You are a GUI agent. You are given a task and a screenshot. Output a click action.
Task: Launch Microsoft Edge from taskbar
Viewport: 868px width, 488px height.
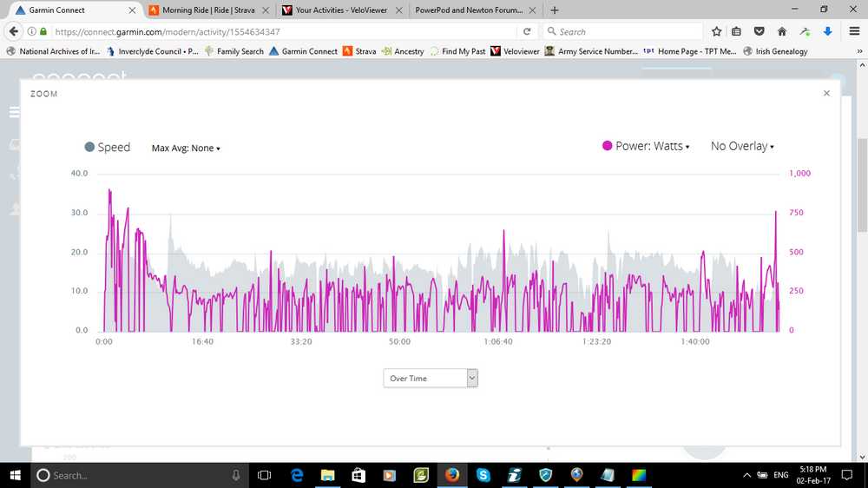click(x=297, y=475)
